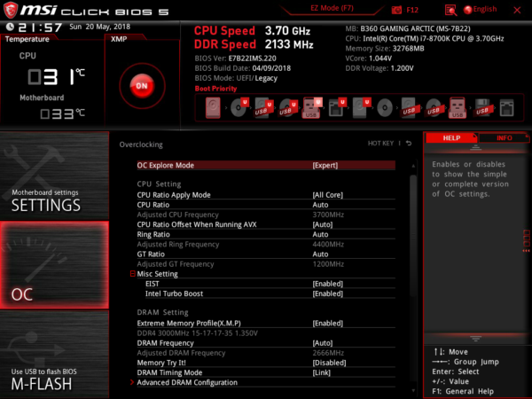Open the OC overclocking section
Viewport: 532px width, 399px height.
(54, 265)
